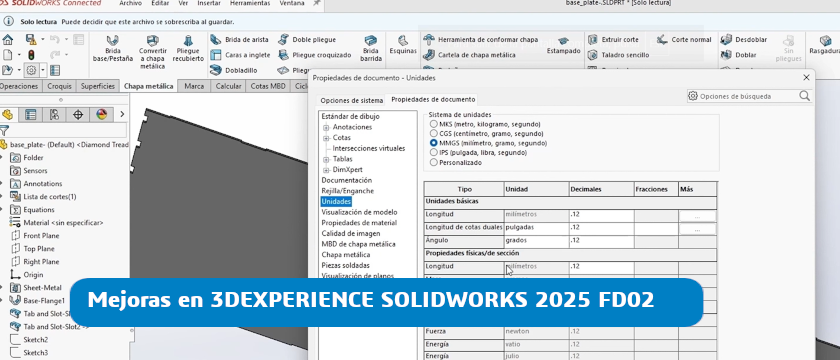Select Front Plane in feature tree
The image size is (840, 360).
click(x=41, y=236)
